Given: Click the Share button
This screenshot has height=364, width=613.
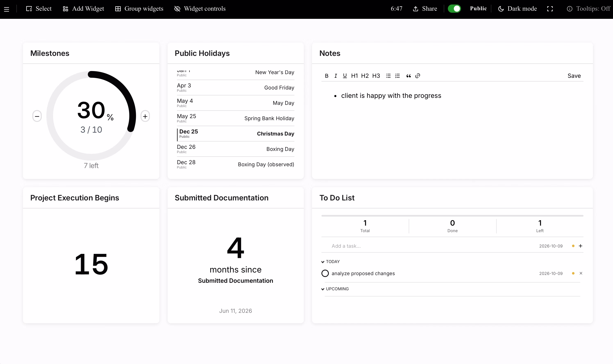Looking at the screenshot, I should [x=425, y=9].
